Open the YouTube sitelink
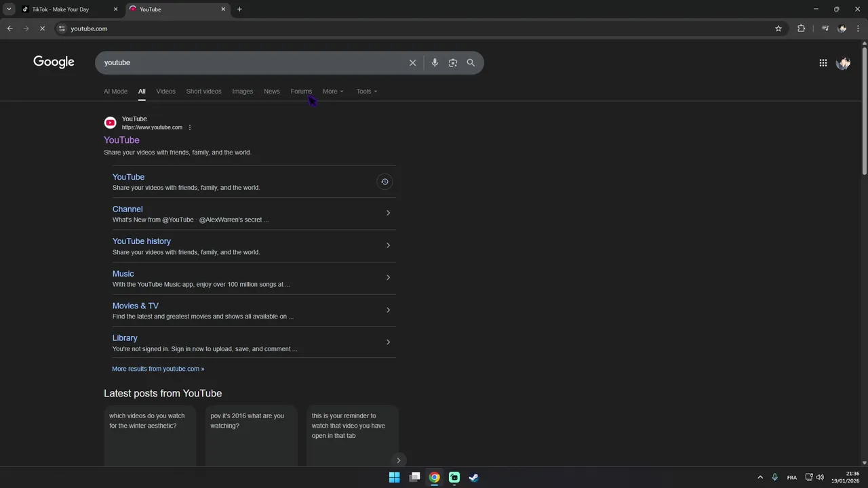868x488 pixels. [128, 177]
